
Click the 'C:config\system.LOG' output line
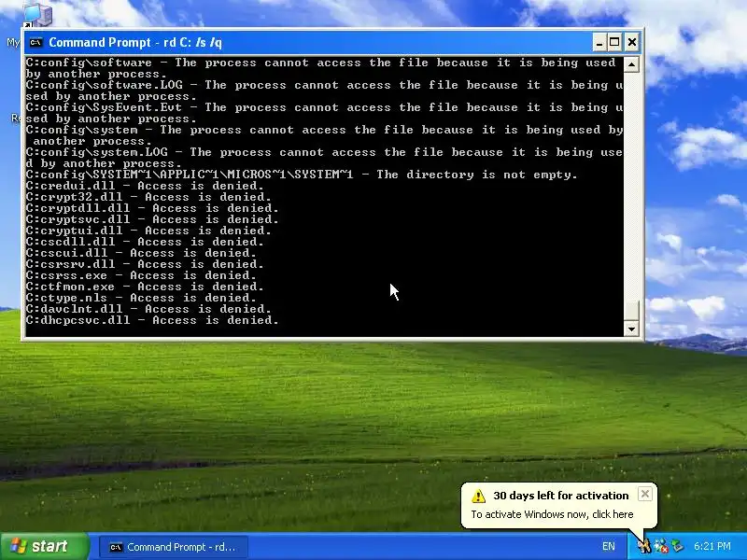tap(324, 158)
